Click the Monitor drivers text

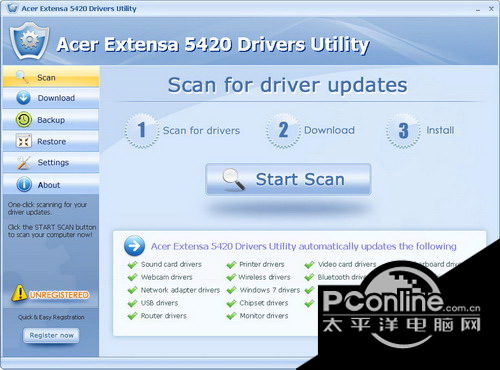[264, 316]
